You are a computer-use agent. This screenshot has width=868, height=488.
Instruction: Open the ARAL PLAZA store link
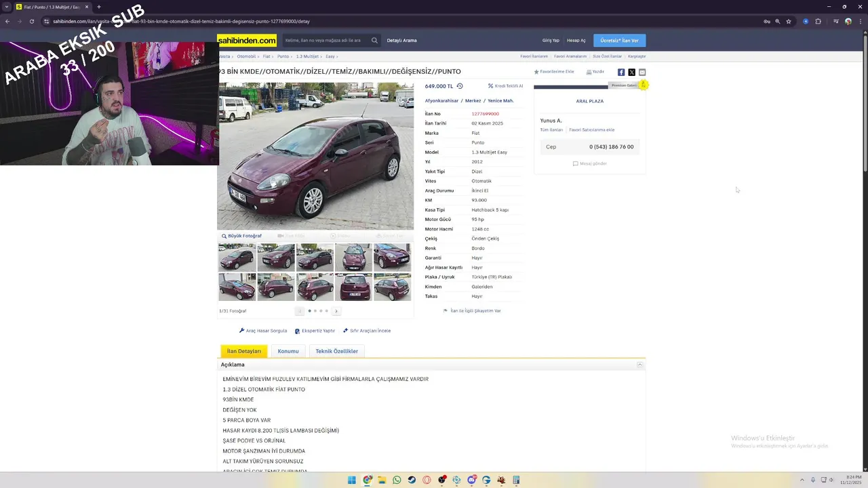(x=590, y=101)
